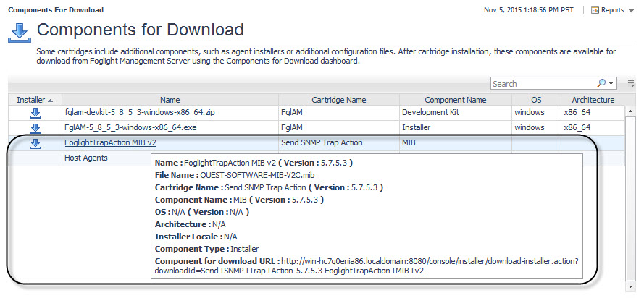Click the Reports calendar icon
644x298 pixels.
[x=595, y=10]
